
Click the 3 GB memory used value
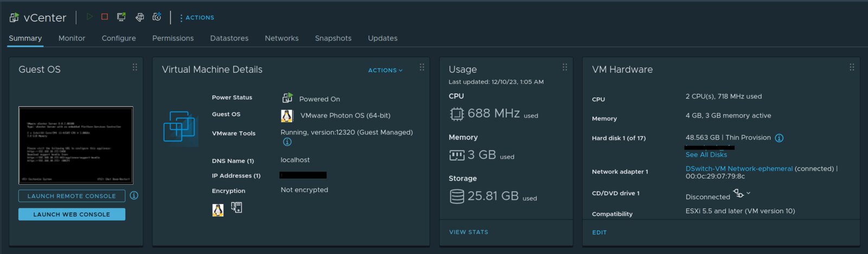tap(482, 155)
